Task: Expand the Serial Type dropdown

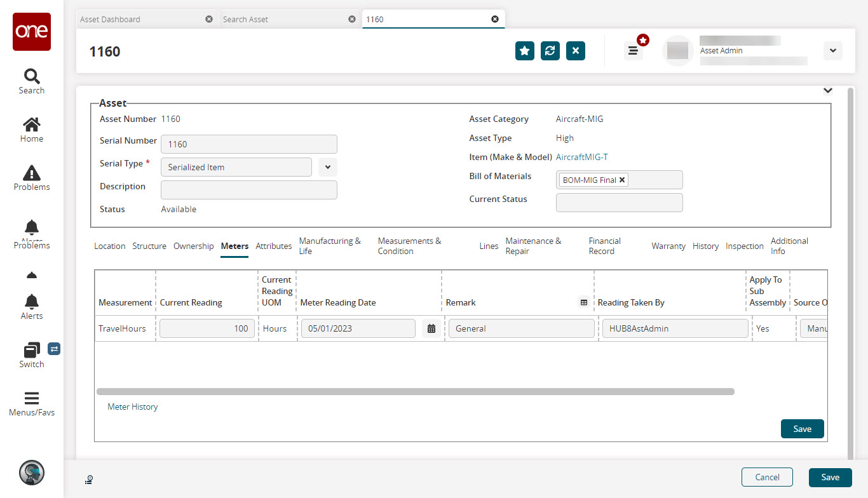Action: (327, 167)
